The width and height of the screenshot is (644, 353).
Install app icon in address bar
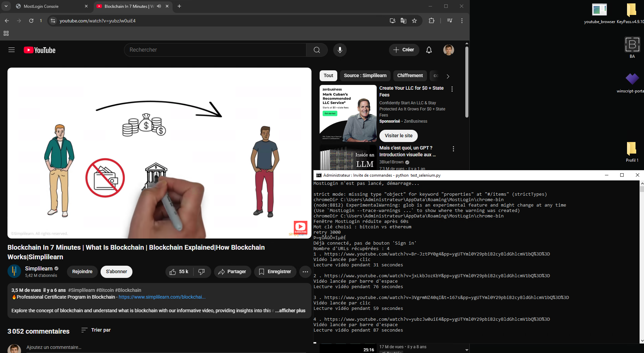(x=393, y=21)
